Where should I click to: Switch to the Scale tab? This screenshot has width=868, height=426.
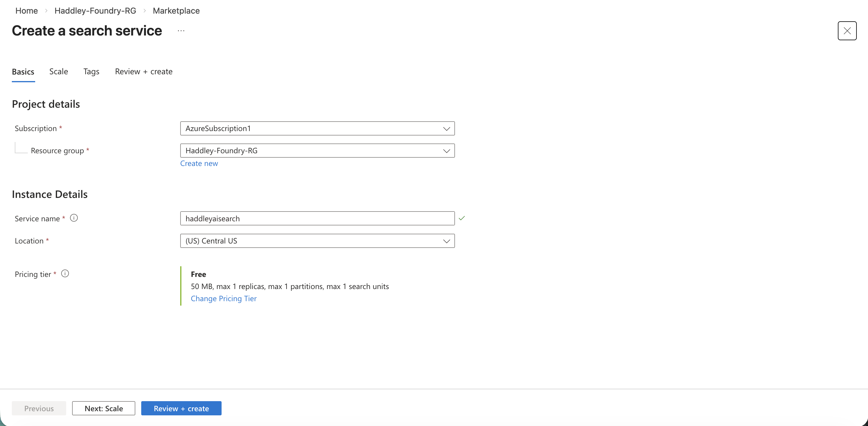coord(58,72)
